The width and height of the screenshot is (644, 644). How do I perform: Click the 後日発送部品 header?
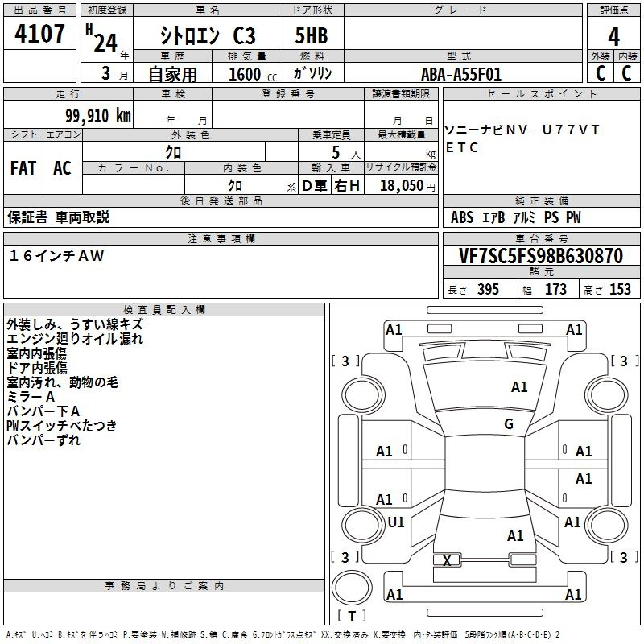click(221, 200)
